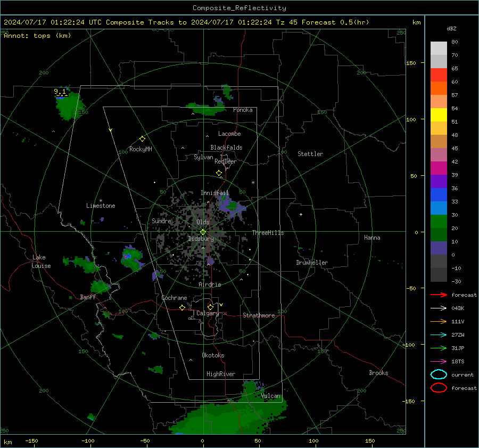Click the Calgary label

coord(208,313)
